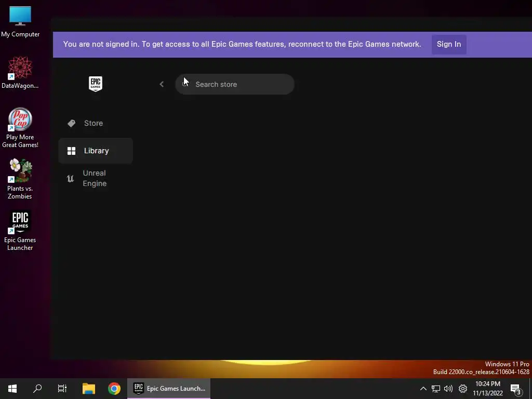Select the DataWagon desktop shortcut
Screen dimensions: 532x399
20,73
